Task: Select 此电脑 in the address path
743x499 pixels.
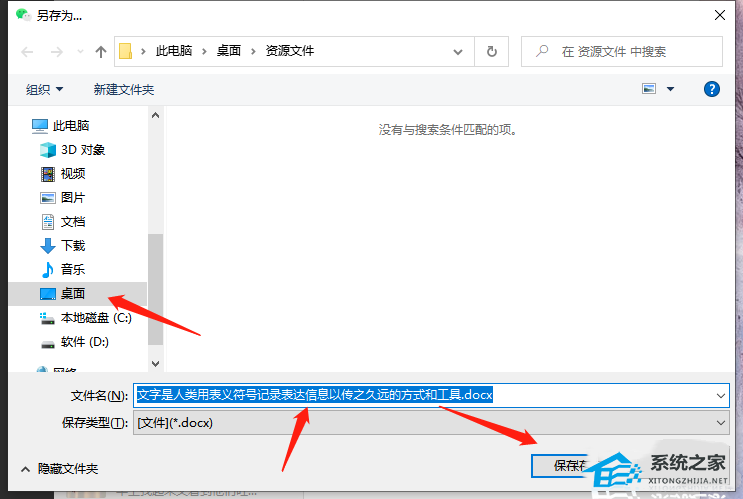Action: tap(174, 51)
